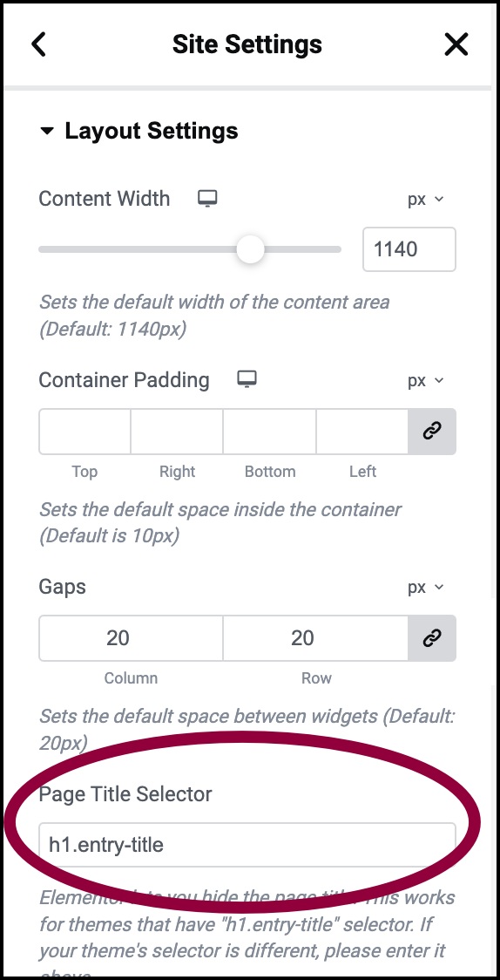
Task: Go back using the left chevron
Action: pyautogui.click(x=38, y=45)
